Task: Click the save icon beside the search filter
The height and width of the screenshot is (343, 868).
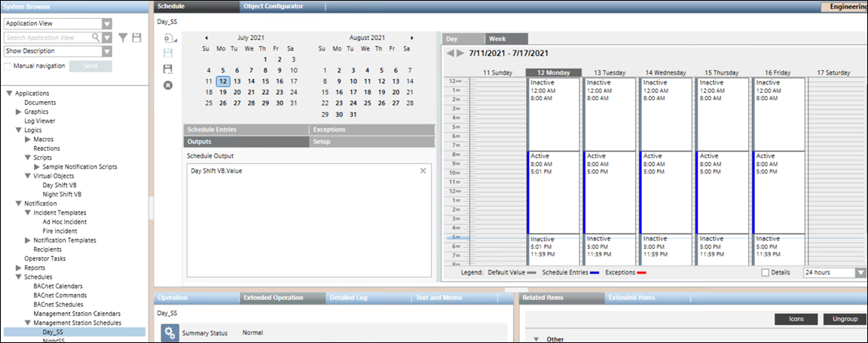Action: 136,37
